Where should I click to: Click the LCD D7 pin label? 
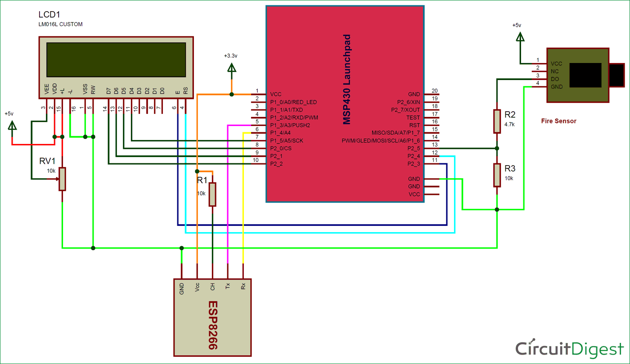pos(108,91)
